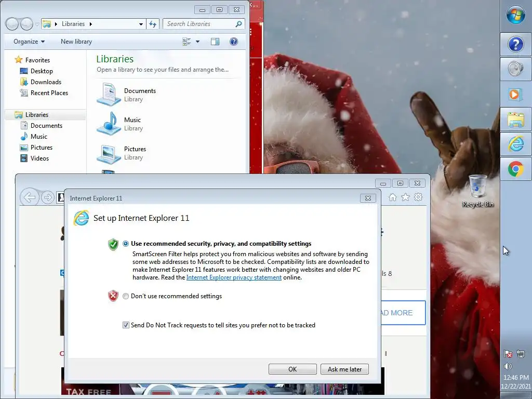Open the Music library icon
Image resolution: width=532 pixels, height=399 pixels.
coord(109,124)
